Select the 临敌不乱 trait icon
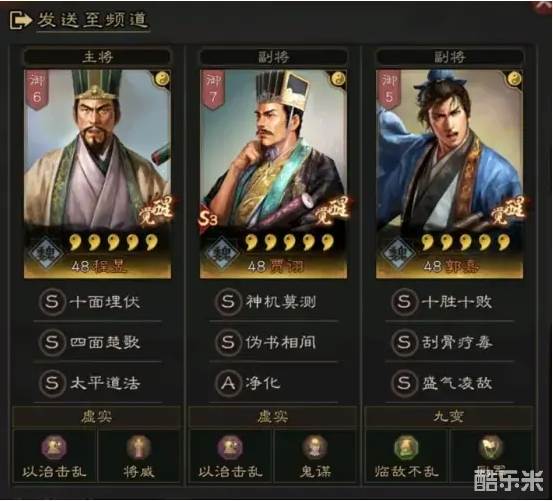Viewport: 553px width, 501px height. [x=406, y=447]
